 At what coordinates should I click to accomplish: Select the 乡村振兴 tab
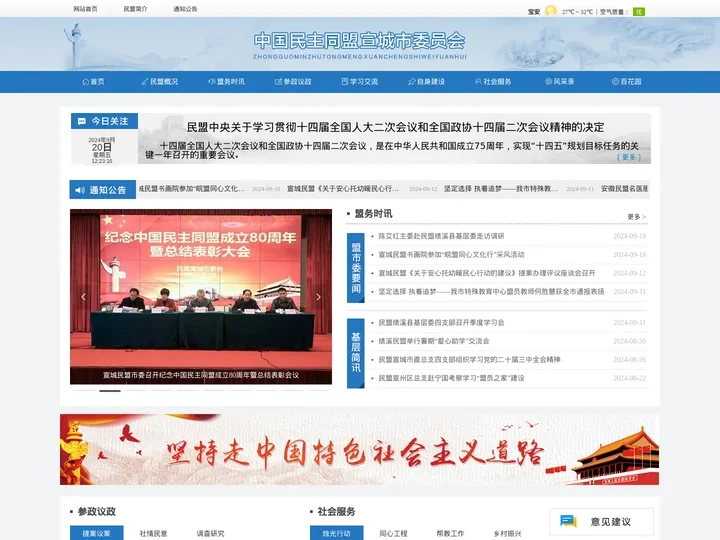pyautogui.click(x=507, y=533)
